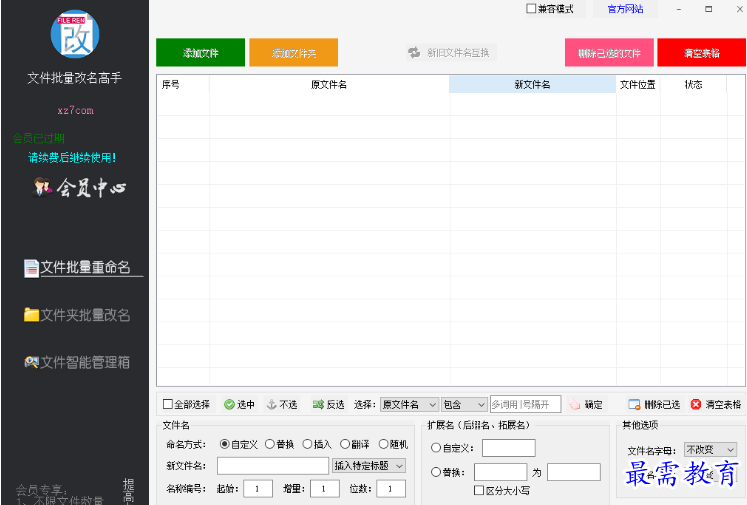Screen dimensions: 747x505
Task: Click the 状态 column header
Action: (x=693, y=85)
